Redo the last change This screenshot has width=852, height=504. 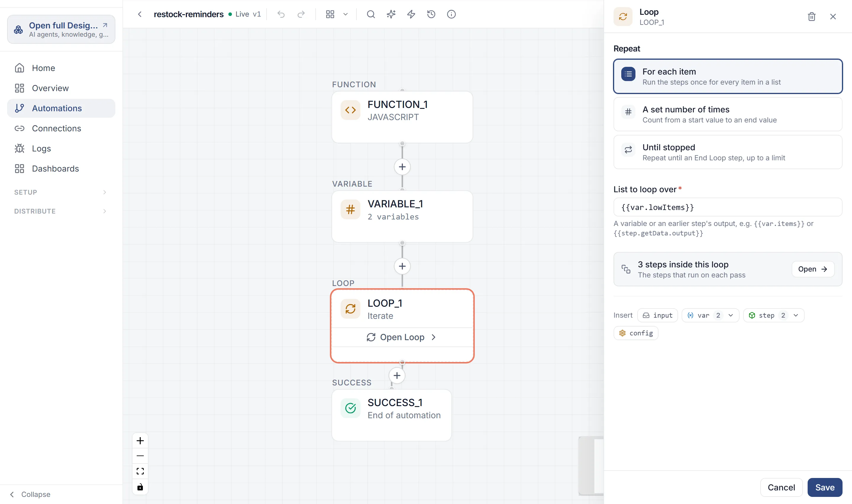[301, 14]
